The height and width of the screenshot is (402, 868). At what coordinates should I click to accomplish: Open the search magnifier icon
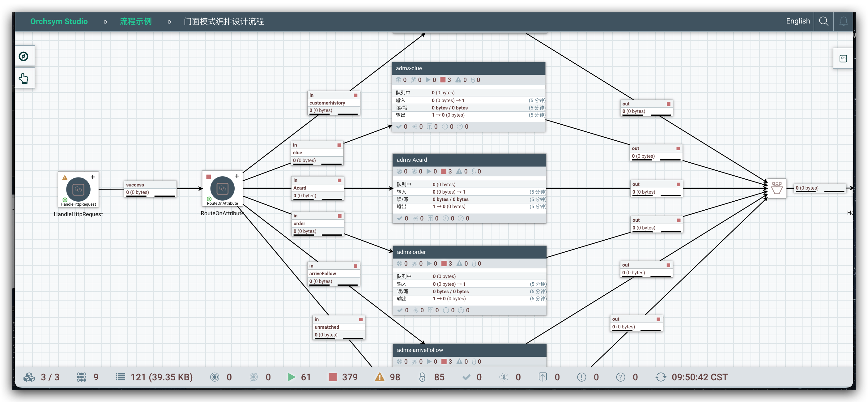823,21
